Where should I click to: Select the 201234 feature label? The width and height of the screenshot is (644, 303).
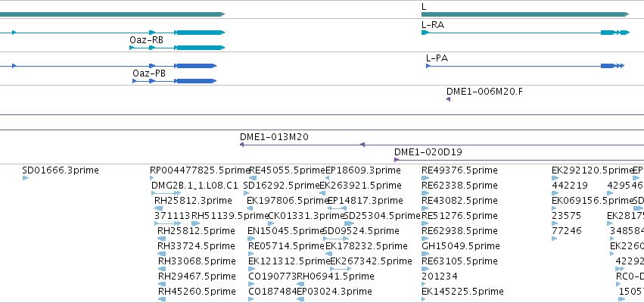[440, 276]
